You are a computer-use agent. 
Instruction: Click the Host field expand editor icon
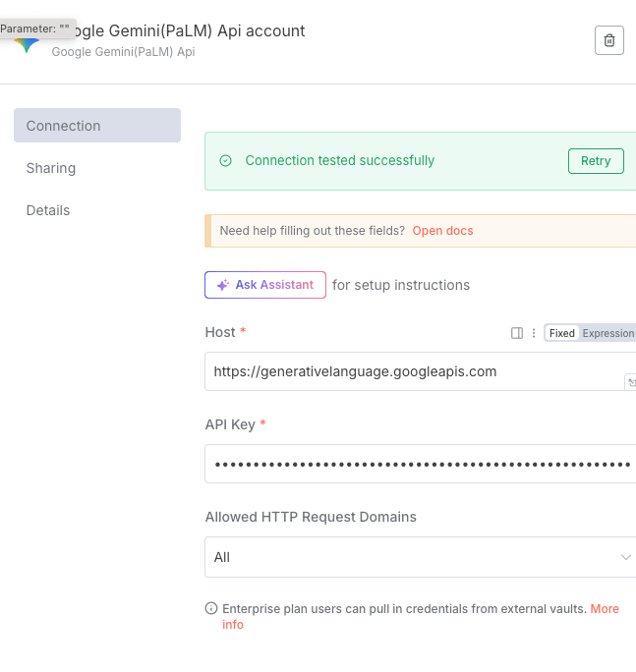(x=630, y=381)
